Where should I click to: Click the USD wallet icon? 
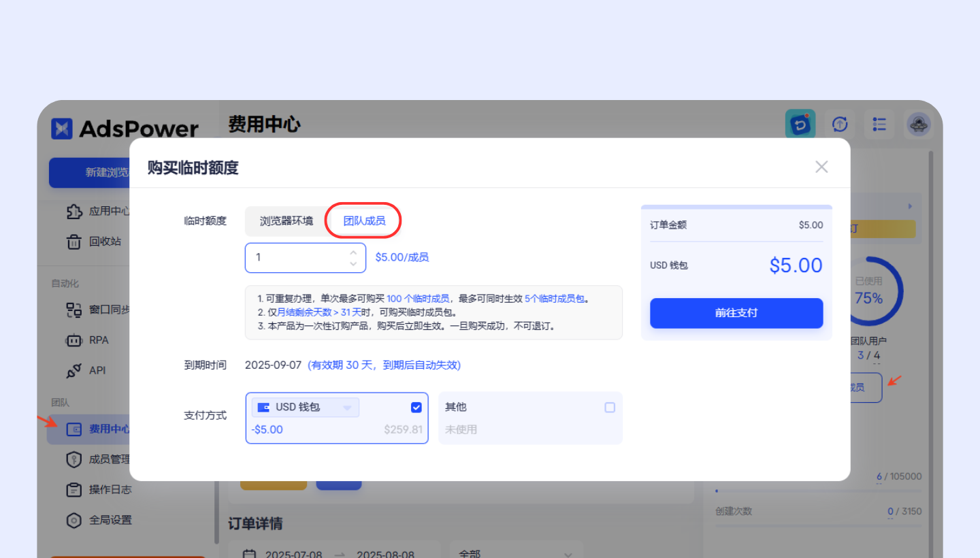(263, 408)
